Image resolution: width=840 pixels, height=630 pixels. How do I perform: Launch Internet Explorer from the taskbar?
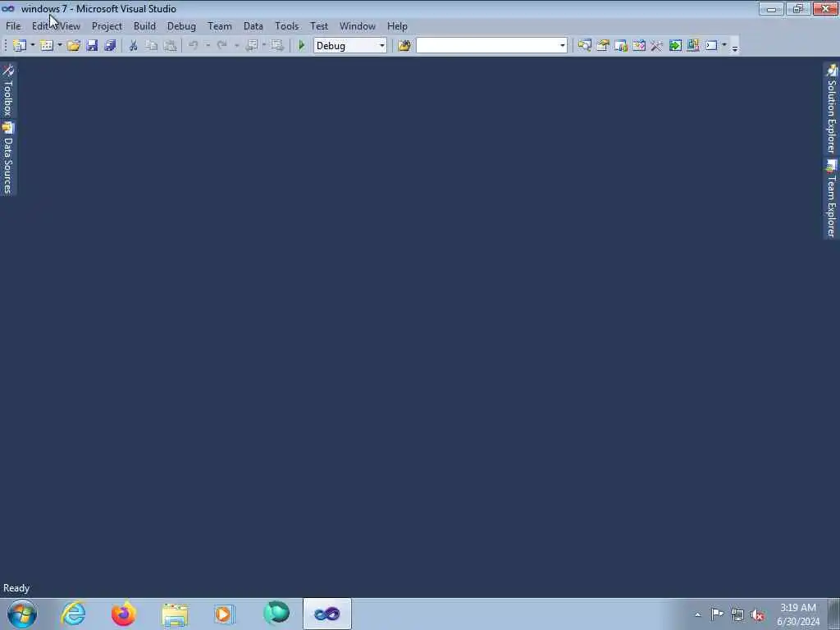[x=73, y=614]
